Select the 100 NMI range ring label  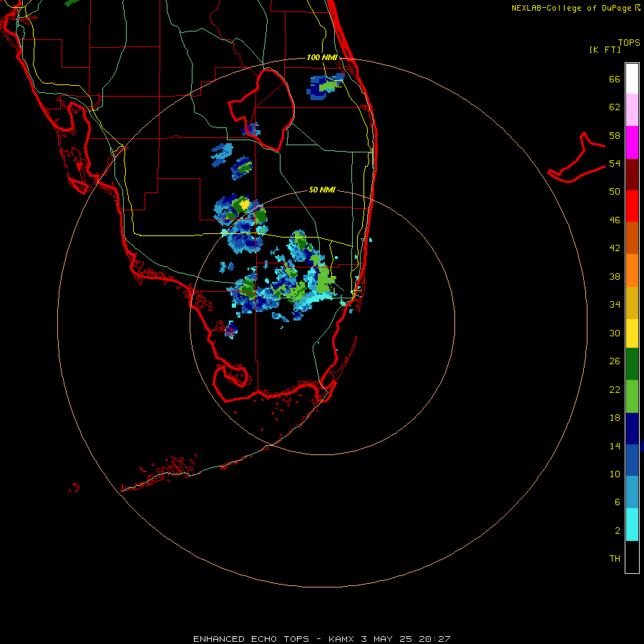point(322,57)
